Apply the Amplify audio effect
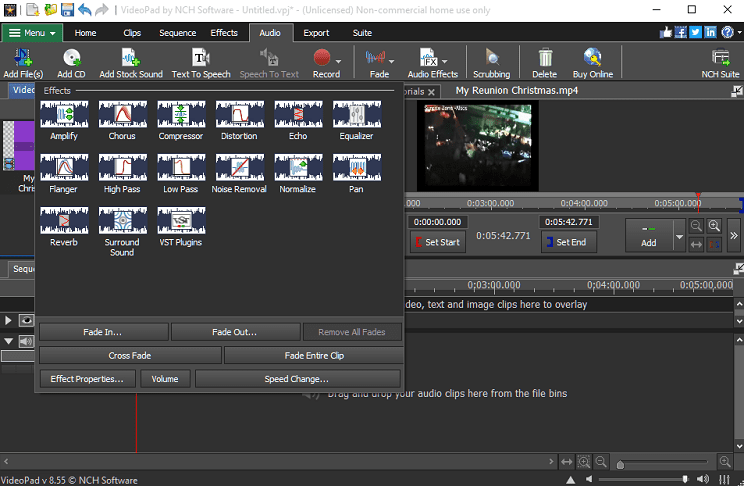Image resolution: width=744 pixels, height=486 pixels. point(64,121)
